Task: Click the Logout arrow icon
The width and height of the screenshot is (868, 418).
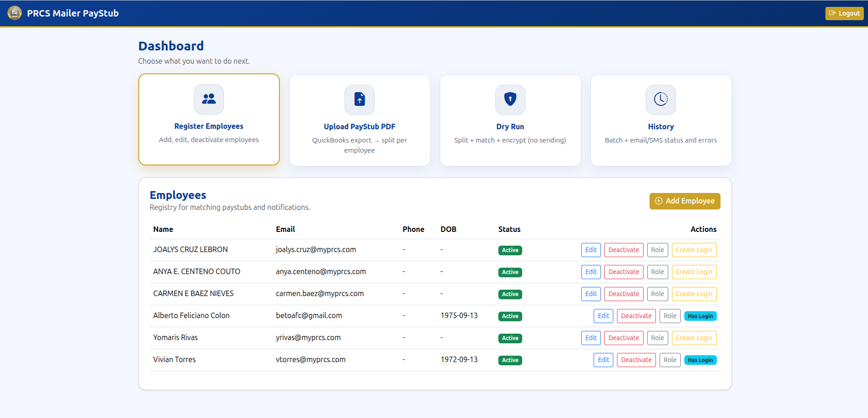Action: coord(832,13)
